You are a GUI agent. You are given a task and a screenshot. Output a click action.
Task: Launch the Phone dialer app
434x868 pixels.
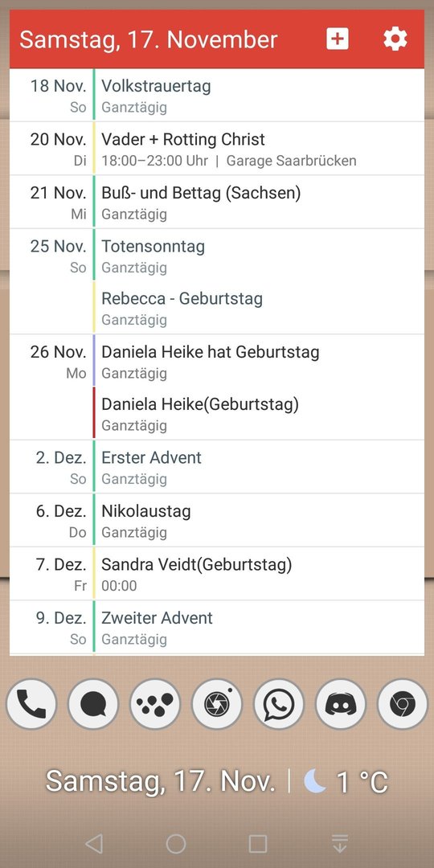click(x=31, y=703)
